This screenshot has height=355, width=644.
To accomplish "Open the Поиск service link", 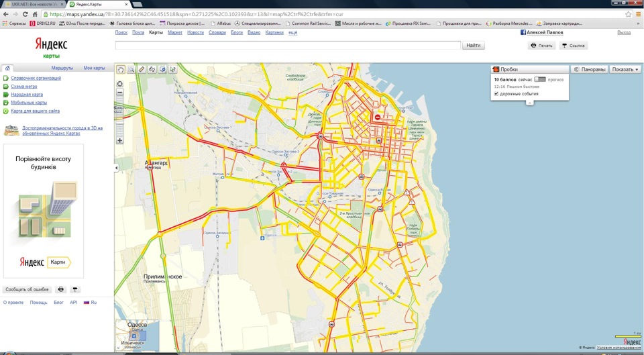I will pos(121,32).
